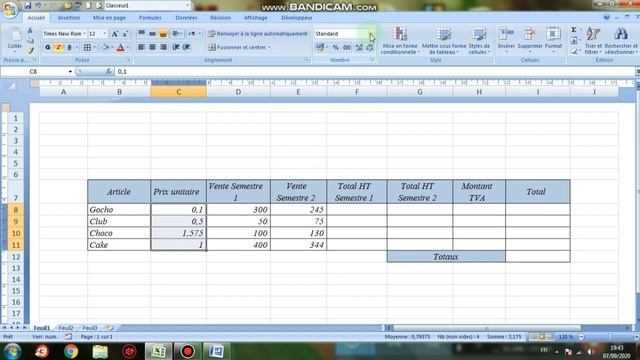Viewport: 640px width, 360px height.
Task: Open Standard number format dropdown
Action: tap(371, 34)
